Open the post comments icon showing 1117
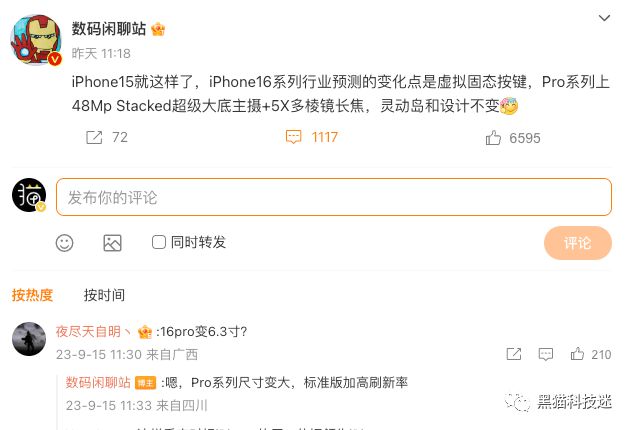The image size is (632, 430). pyautogui.click(x=293, y=137)
